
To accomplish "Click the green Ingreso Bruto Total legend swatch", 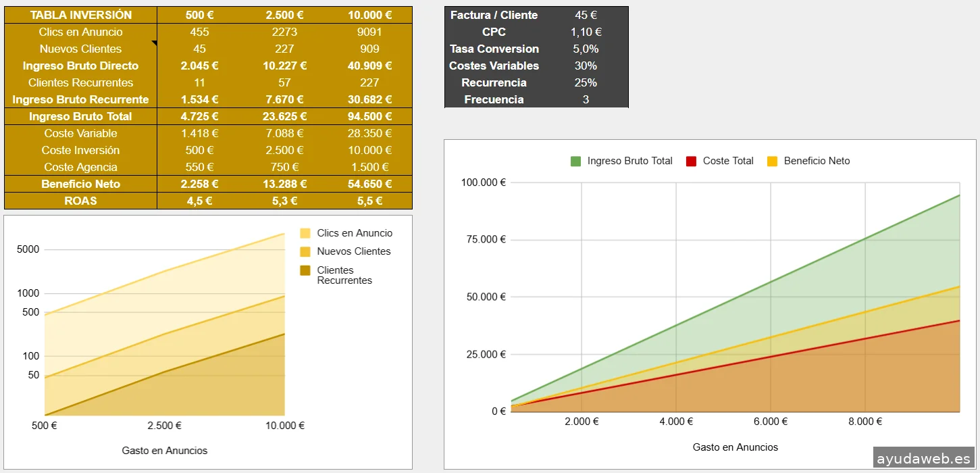I will [x=575, y=161].
